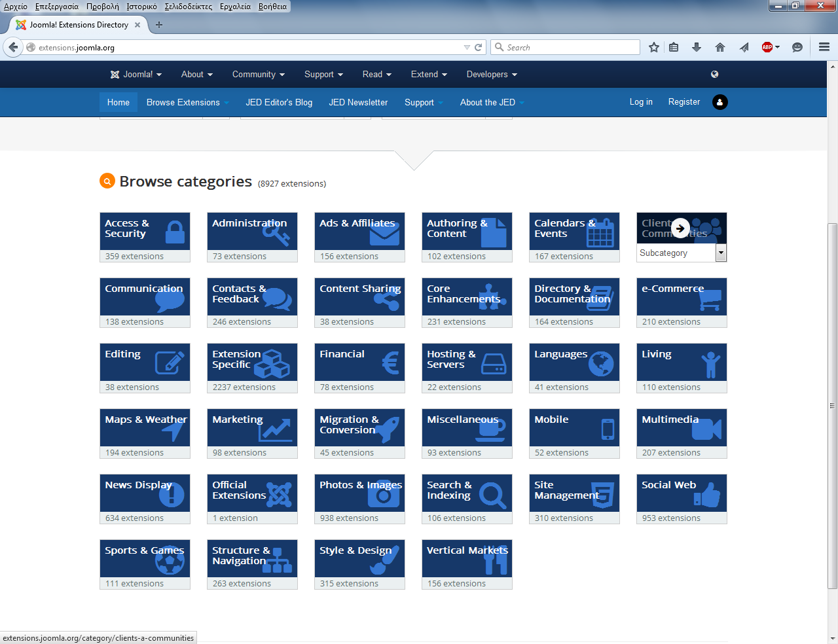Image resolution: width=838 pixels, height=644 pixels.
Task: Click the Register link
Action: pyautogui.click(x=684, y=101)
